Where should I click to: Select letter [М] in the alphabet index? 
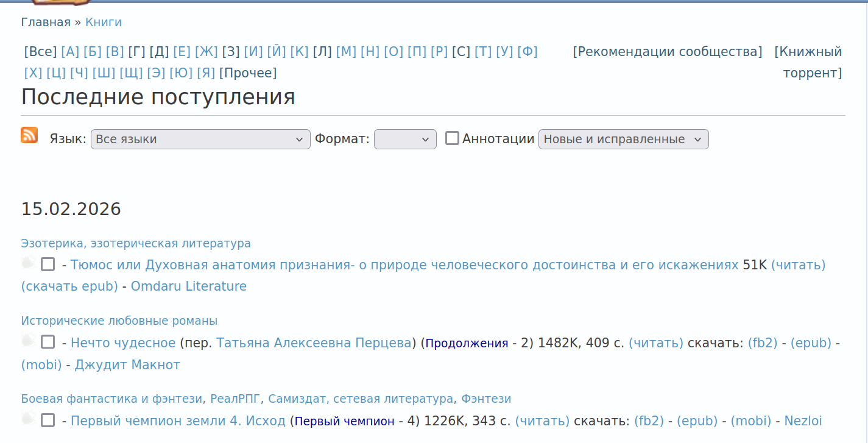click(346, 52)
